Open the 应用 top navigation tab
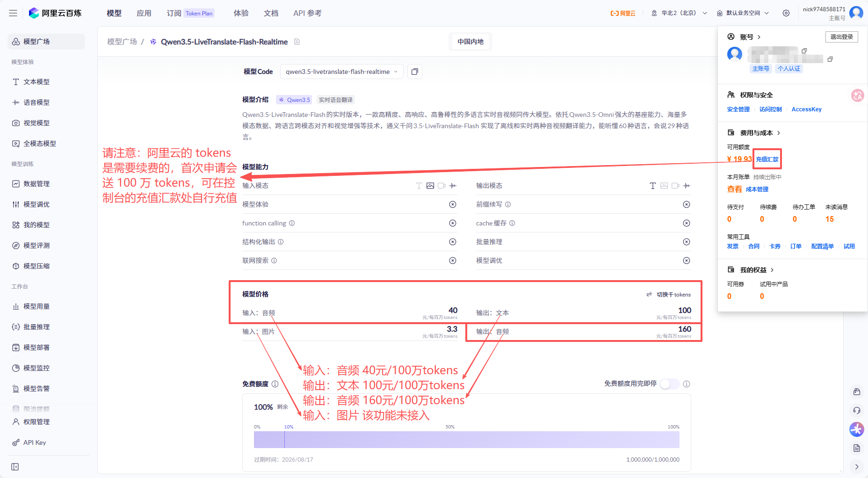This screenshot has width=868, height=478. click(x=144, y=13)
